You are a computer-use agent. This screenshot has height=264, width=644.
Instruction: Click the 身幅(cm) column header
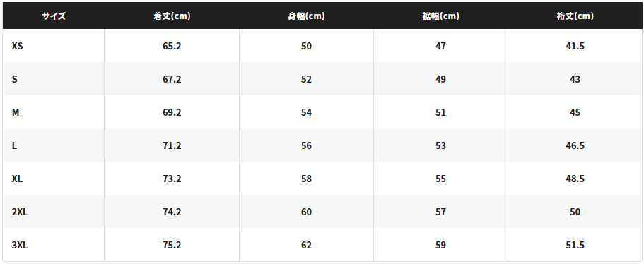pos(306,16)
